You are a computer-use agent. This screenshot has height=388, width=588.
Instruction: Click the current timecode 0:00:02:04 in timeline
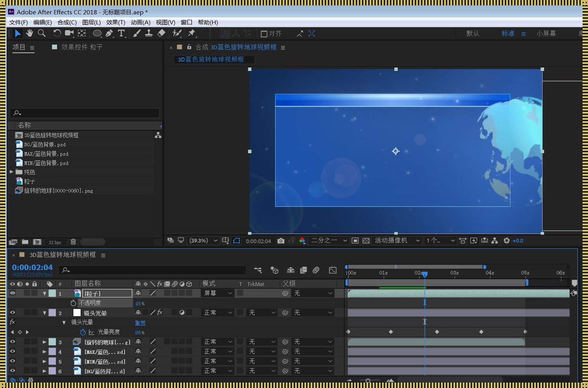tap(32, 267)
